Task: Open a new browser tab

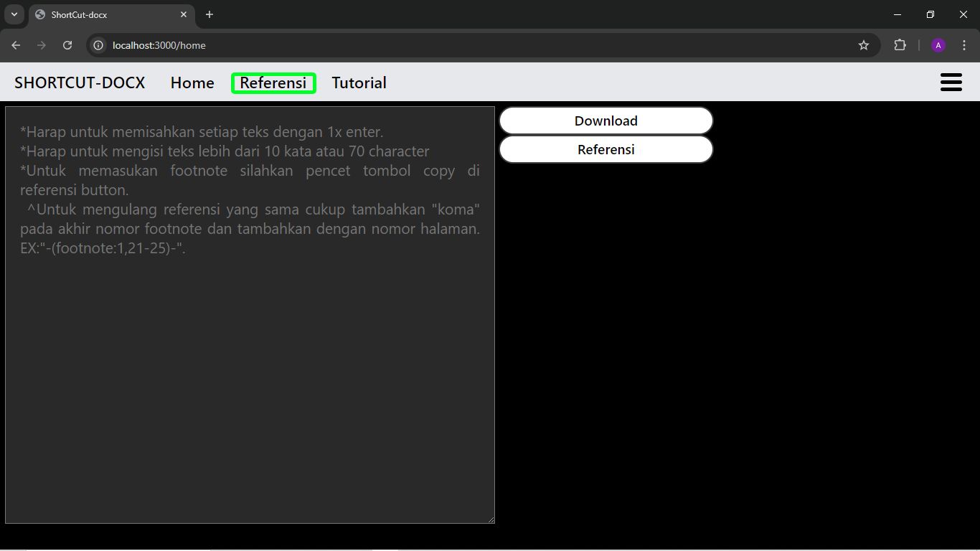Action: (209, 14)
